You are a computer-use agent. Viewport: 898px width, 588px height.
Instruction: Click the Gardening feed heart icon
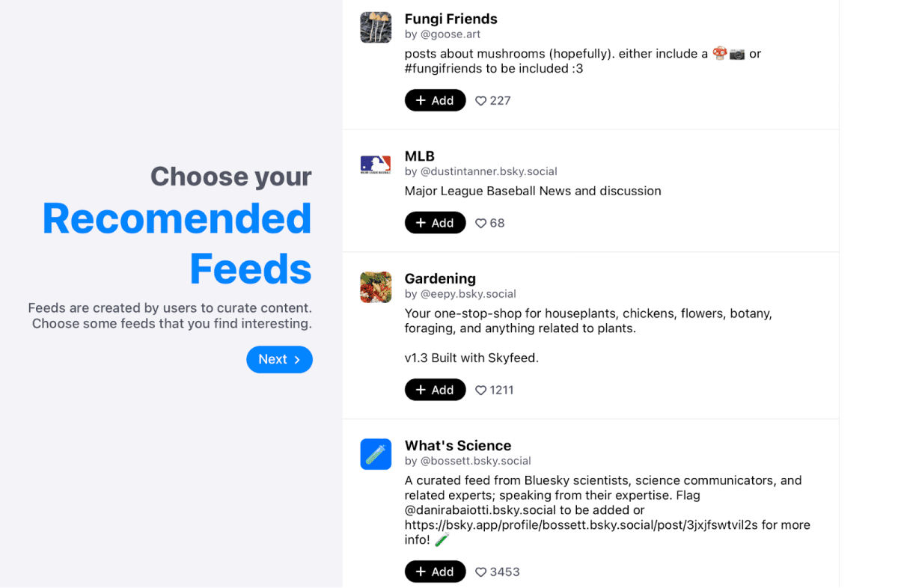point(480,390)
